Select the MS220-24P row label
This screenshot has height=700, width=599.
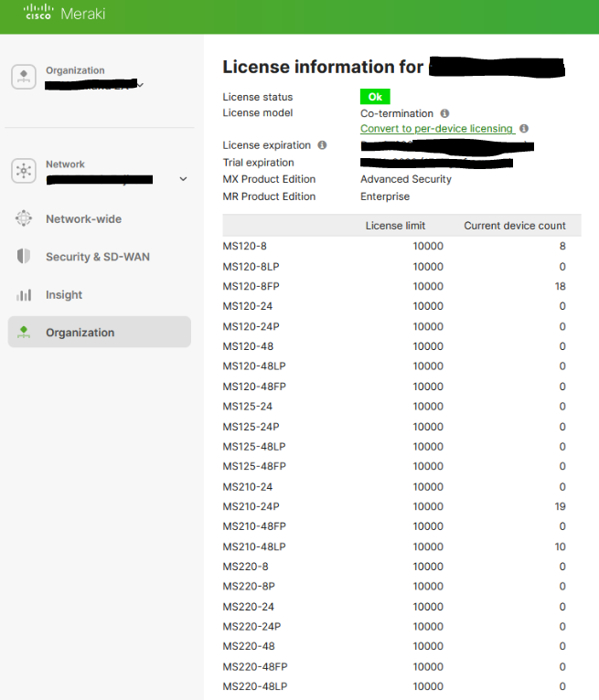pyautogui.click(x=251, y=626)
